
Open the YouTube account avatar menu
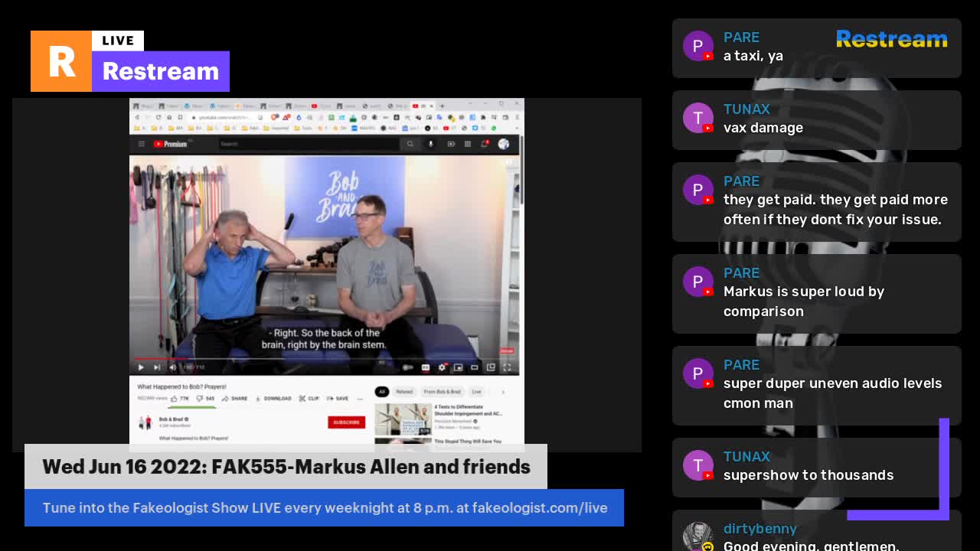point(504,144)
